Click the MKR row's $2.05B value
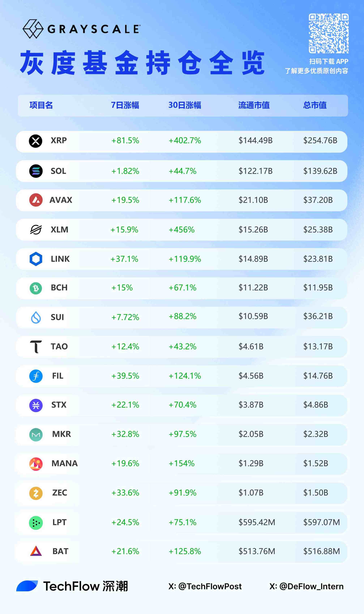364x614 pixels. click(x=251, y=434)
